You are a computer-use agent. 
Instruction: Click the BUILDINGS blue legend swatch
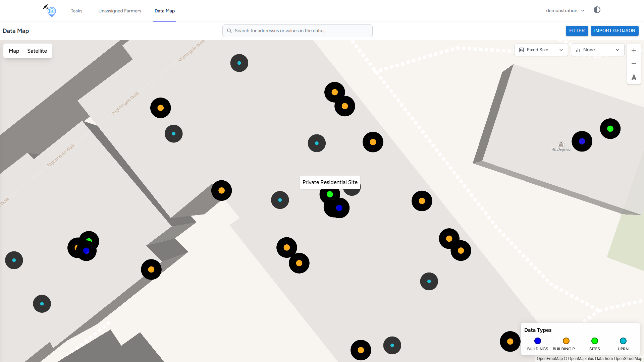point(537,341)
